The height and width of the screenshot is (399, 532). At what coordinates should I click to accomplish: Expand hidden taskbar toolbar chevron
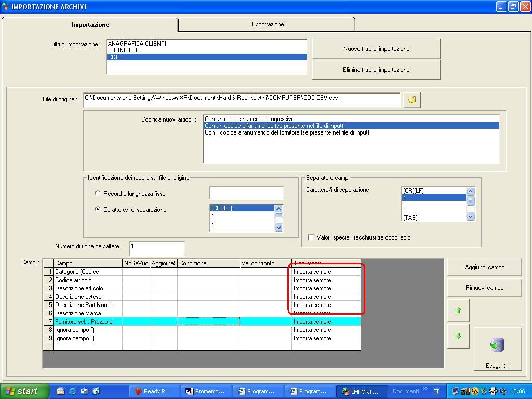pos(425,389)
